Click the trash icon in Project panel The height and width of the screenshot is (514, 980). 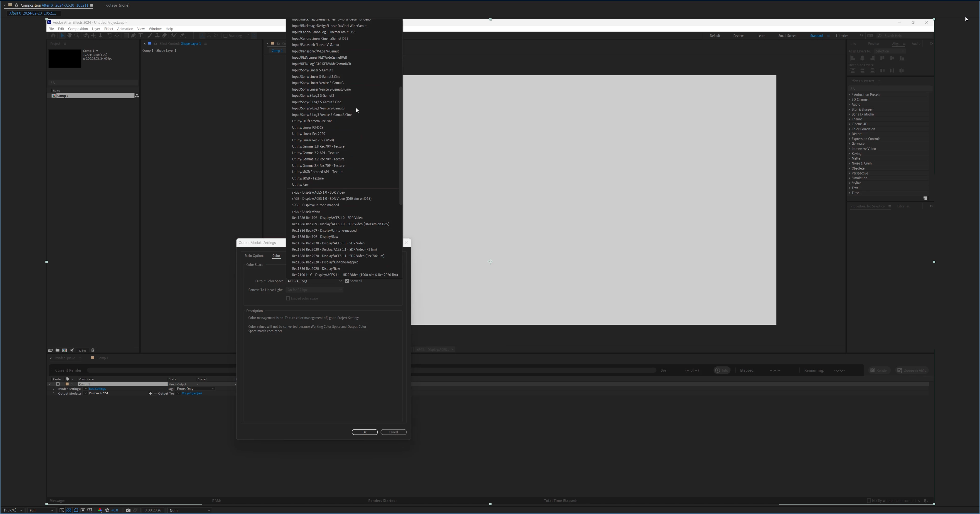point(93,350)
